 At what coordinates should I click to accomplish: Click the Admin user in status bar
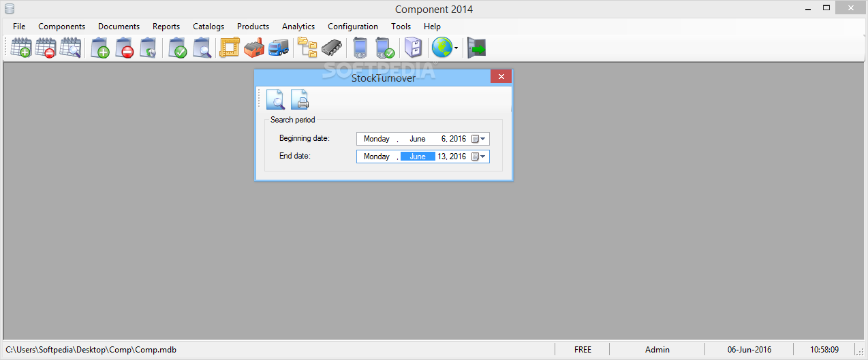coord(657,349)
